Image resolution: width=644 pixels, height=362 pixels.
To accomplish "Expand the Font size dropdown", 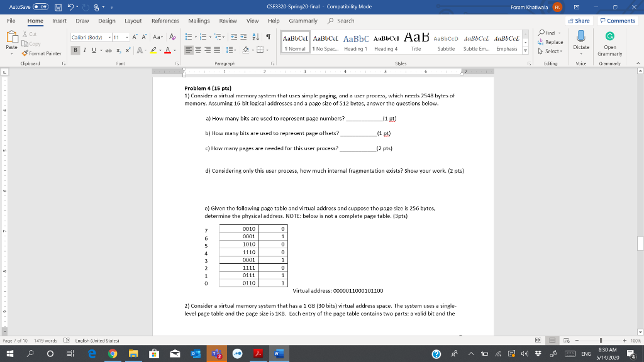I will coord(127,38).
